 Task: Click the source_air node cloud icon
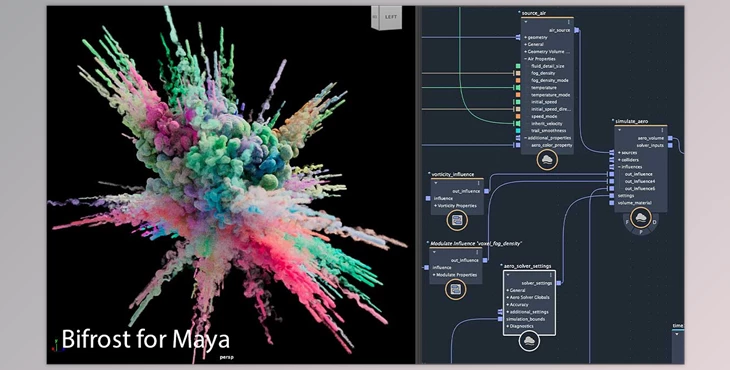click(x=547, y=160)
